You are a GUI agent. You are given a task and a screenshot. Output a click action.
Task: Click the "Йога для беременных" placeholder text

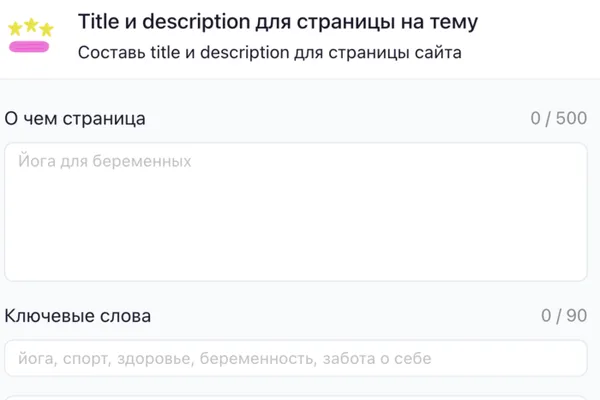point(105,160)
